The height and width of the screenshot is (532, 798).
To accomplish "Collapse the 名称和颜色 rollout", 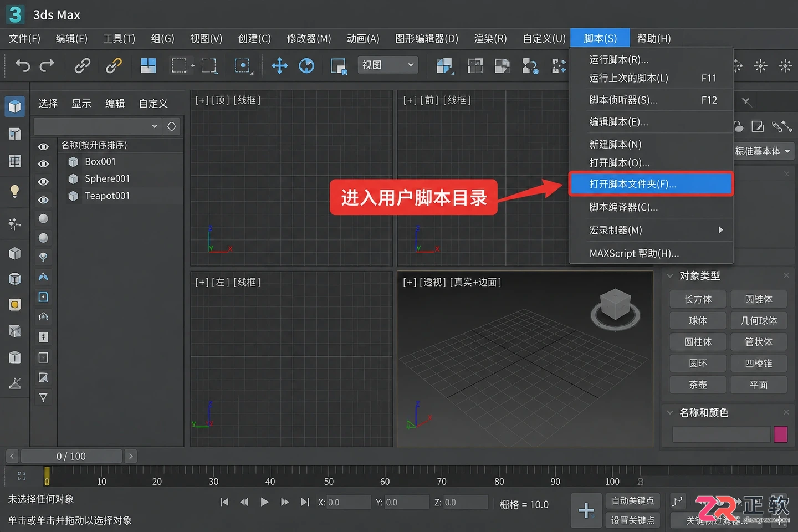I will pos(670,412).
